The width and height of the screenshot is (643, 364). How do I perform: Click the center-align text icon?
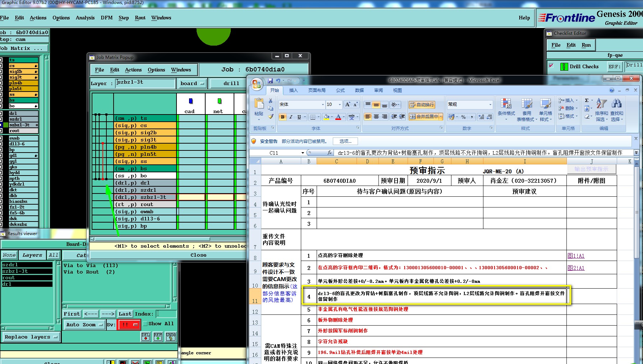click(376, 117)
